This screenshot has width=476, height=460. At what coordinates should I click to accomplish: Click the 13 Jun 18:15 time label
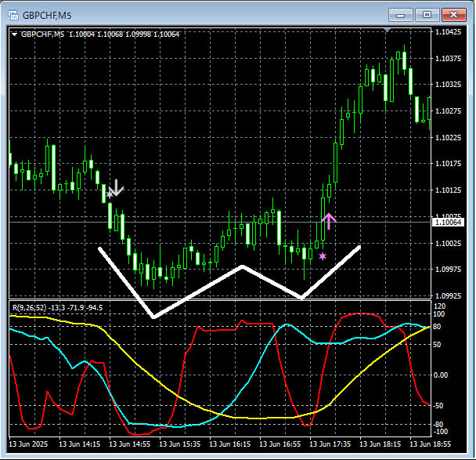(380, 444)
